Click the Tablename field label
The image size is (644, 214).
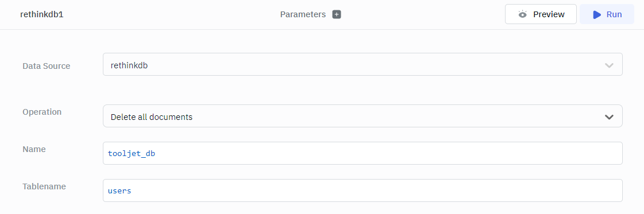pos(44,186)
